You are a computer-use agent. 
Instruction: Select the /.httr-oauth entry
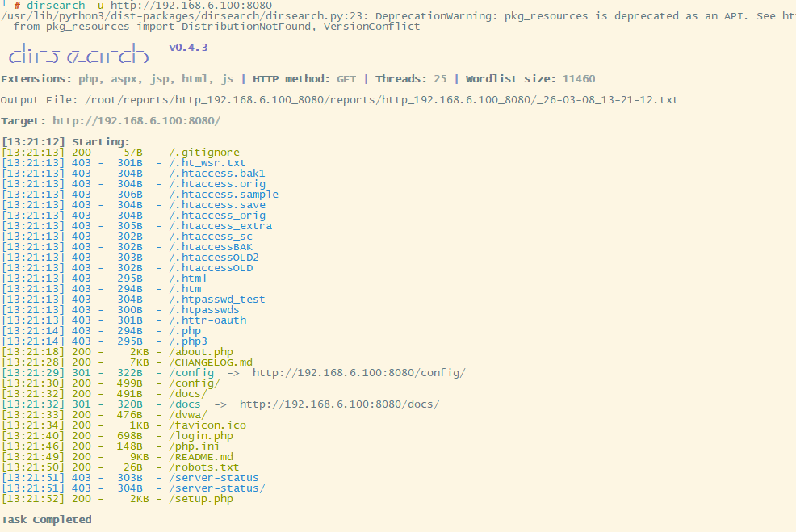(207, 320)
